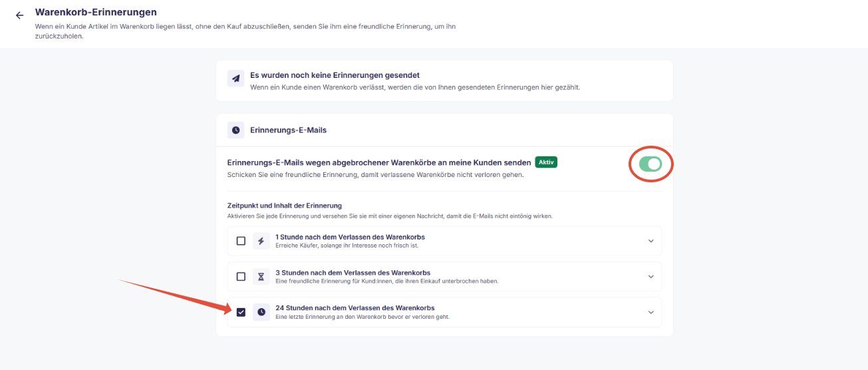Enable the 3 Stunden reminder checkbox
The width and height of the screenshot is (868, 370).
(241, 277)
